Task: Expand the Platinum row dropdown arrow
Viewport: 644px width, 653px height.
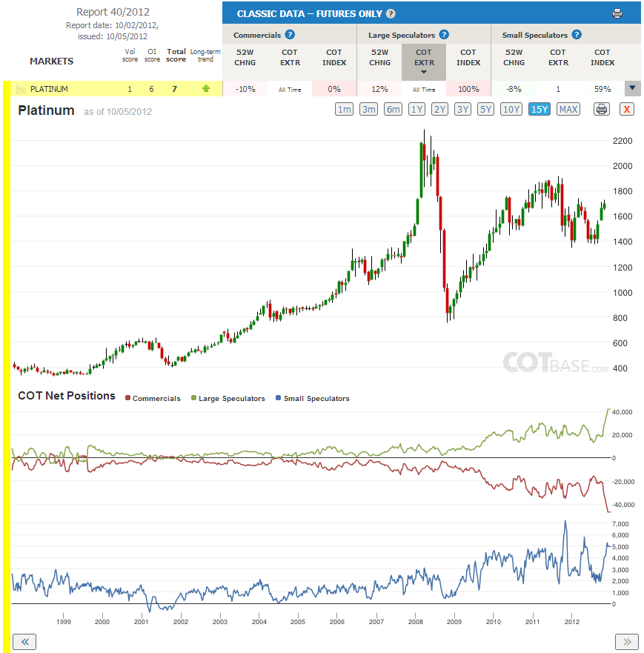Action: pyautogui.click(x=632, y=88)
